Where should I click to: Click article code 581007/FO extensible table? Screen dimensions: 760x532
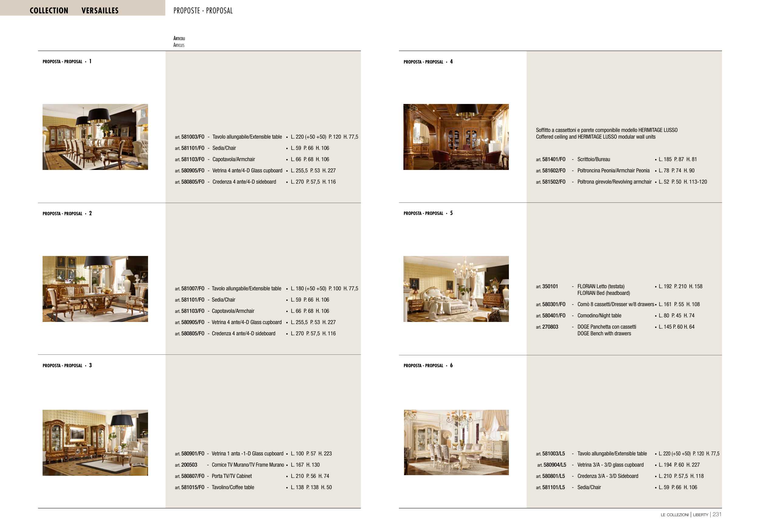pos(192,289)
